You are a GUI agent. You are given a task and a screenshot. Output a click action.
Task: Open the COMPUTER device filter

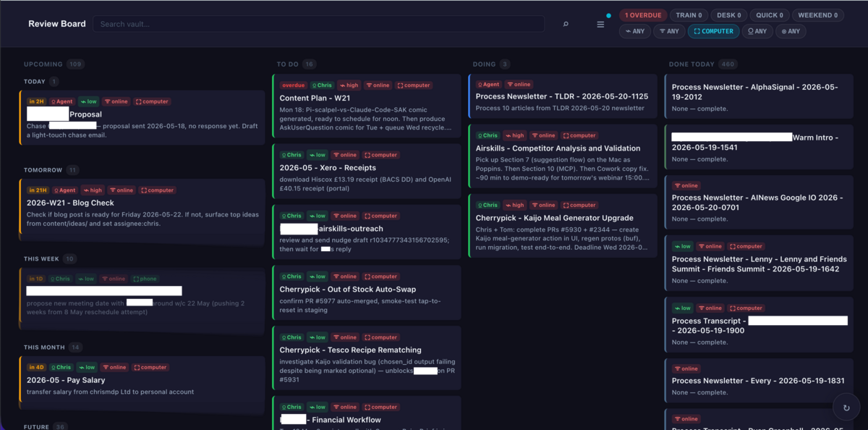pos(713,31)
